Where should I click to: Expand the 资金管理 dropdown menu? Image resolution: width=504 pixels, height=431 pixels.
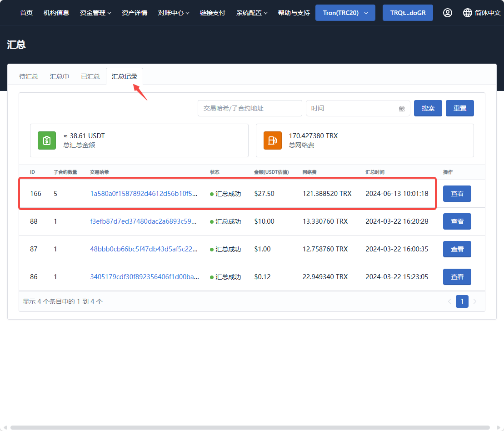(95, 13)
